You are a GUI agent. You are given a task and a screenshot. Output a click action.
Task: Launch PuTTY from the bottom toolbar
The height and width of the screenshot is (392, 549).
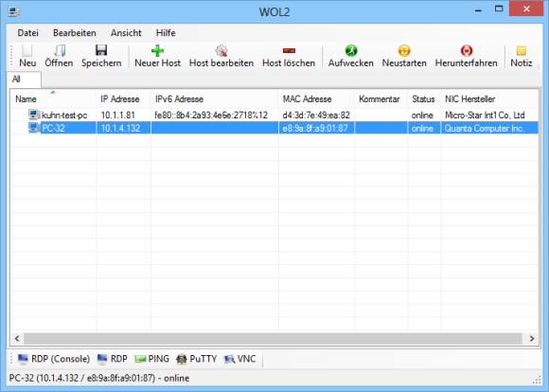[197, 359]
